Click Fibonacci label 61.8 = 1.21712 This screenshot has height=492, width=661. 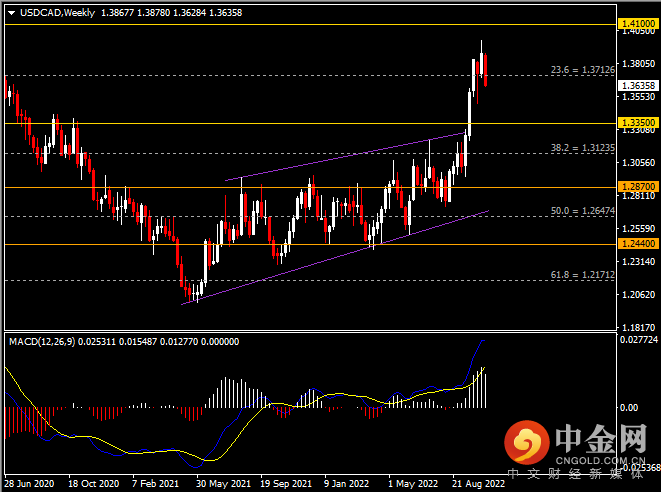coord(583,274)
